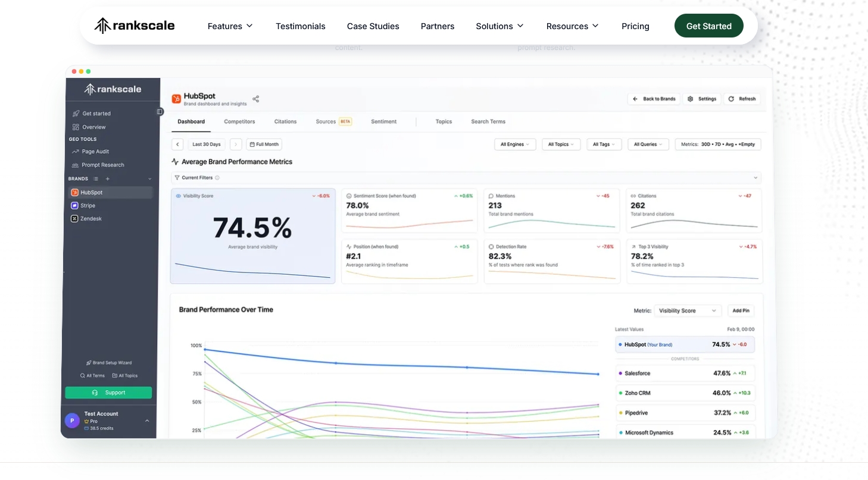
Task: Open the Overview grid icon in sidebar
Action: click(x=76, y=127)
